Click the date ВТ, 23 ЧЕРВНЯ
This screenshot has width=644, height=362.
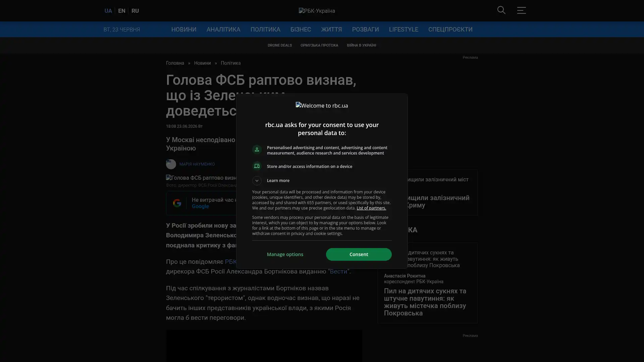tap(122, 29)
